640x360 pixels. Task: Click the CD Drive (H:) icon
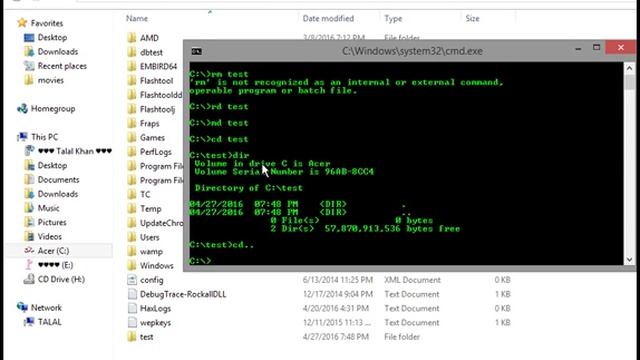(29, 279)
